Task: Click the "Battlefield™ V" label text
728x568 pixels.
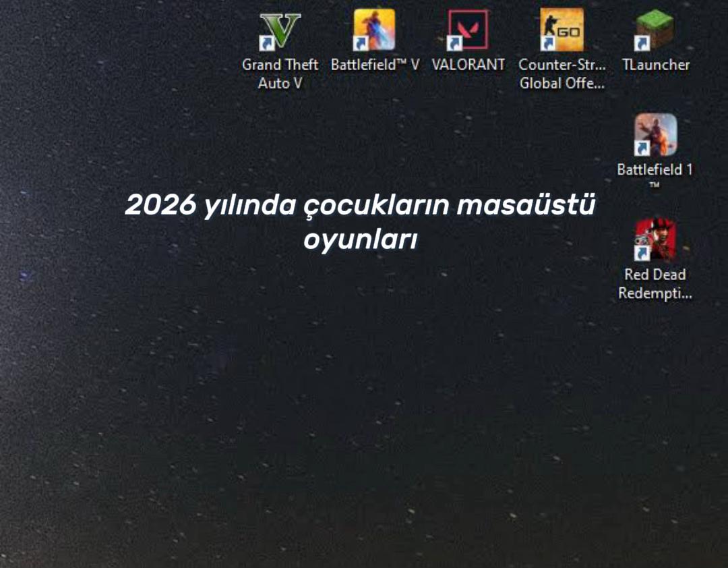Action: (375, 65)
